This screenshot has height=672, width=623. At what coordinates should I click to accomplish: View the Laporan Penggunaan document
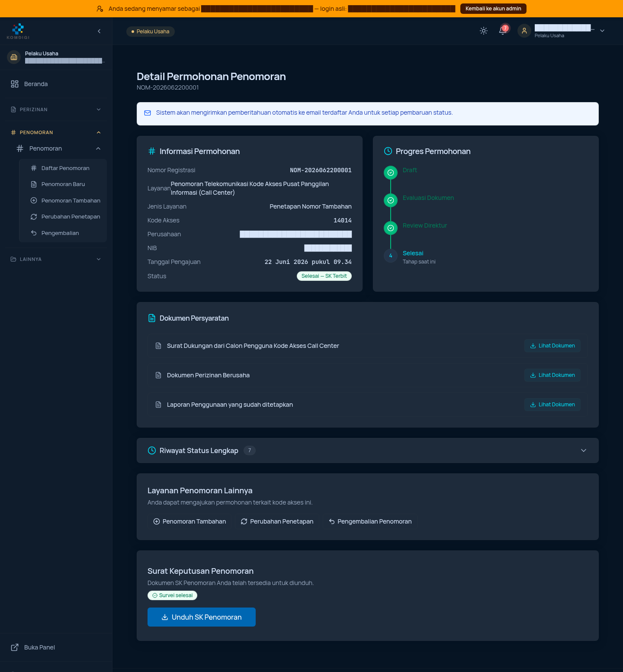552,405
